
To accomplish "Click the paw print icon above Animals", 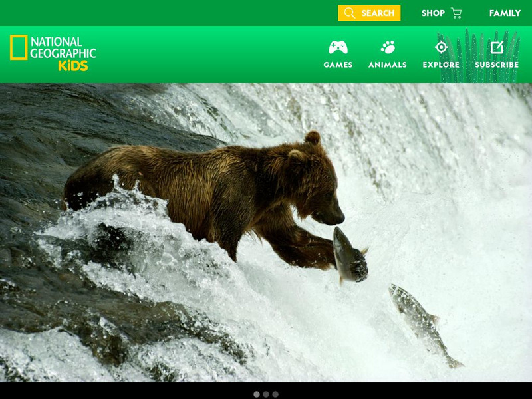I will (x=388, y=47).
